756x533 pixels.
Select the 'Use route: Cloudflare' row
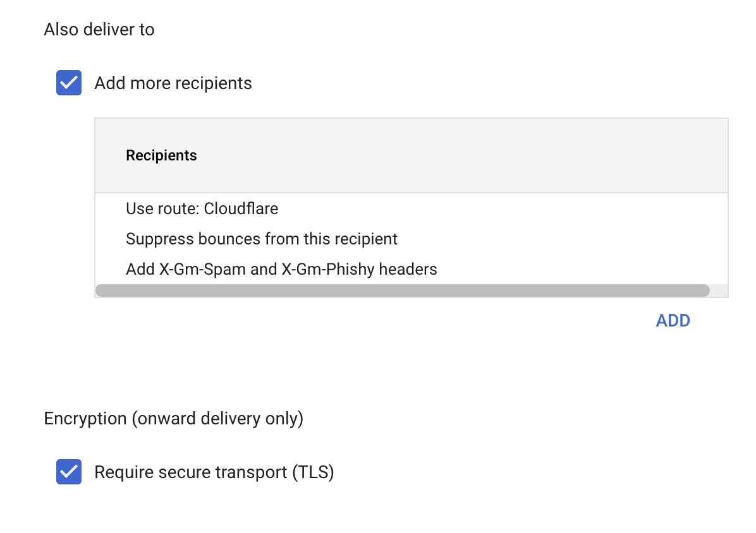pos(202,208)
